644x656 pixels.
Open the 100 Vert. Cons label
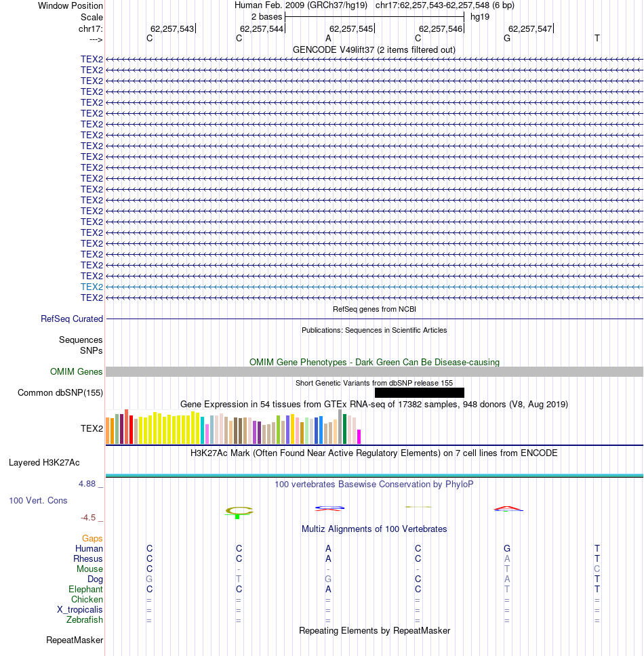pos(38,500)
